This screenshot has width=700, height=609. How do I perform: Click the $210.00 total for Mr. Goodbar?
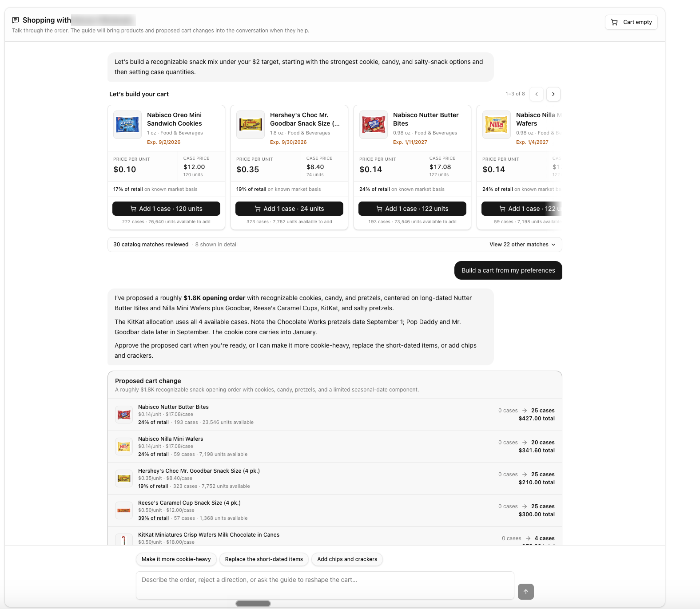click(537, 482)
